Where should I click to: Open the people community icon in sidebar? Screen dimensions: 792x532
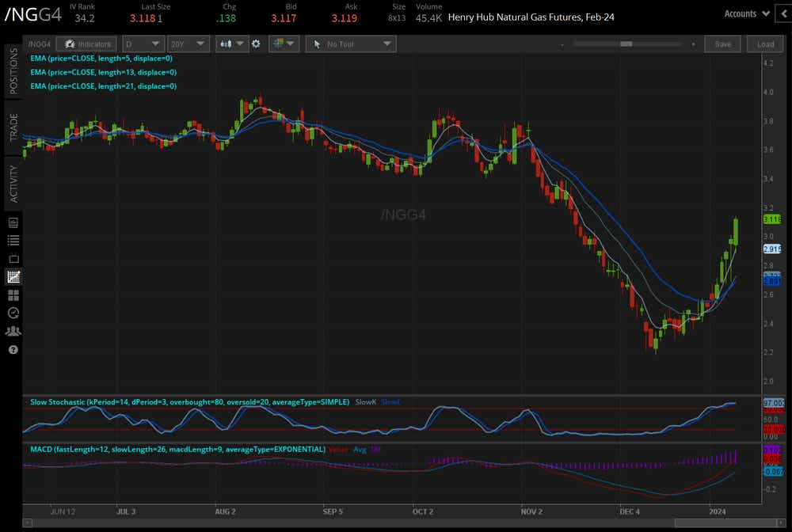[13, 332]
